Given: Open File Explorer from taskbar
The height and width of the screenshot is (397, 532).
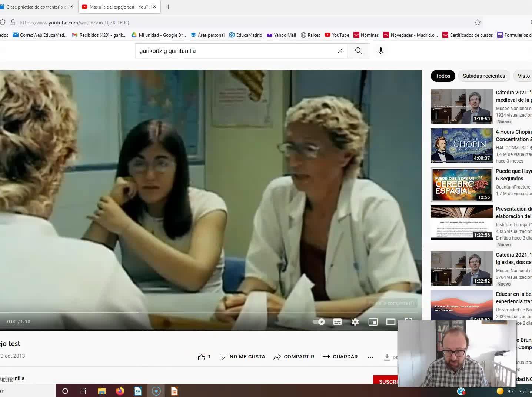Looking at the screenshot, I should (102, 391).
